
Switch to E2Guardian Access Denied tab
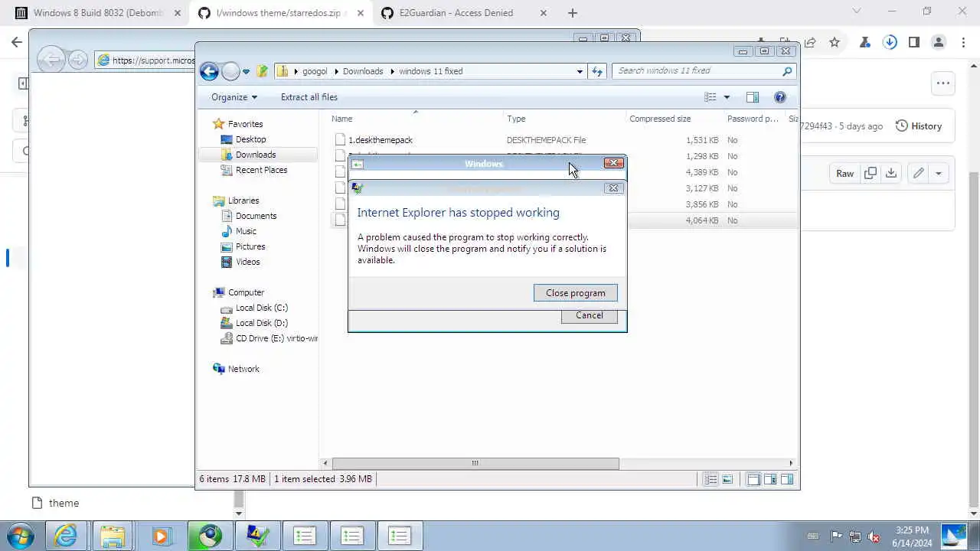pyautogui.click(x=462, y=13)
